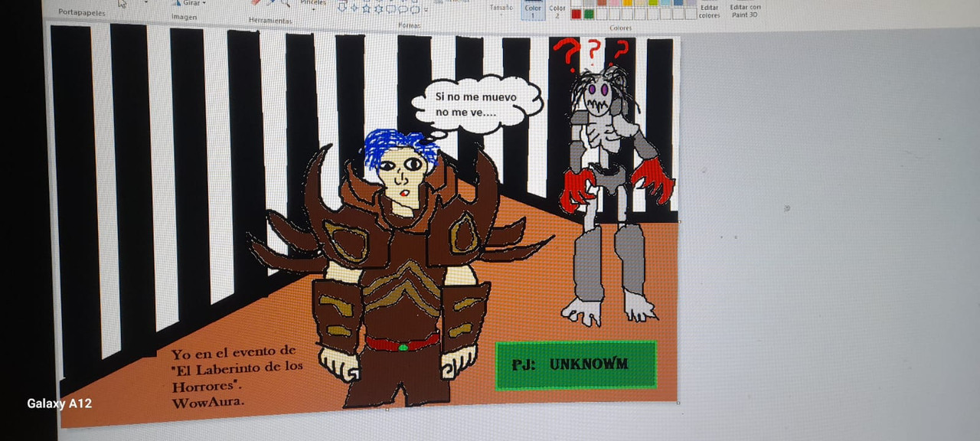Open the Pinceles brushes dropdown
The image size is (980, 441).
click(313, 3)
